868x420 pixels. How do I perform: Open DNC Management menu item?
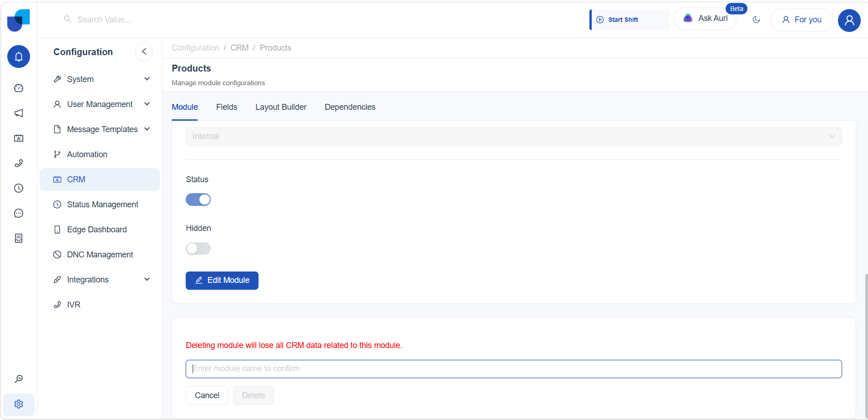point(100,255)
